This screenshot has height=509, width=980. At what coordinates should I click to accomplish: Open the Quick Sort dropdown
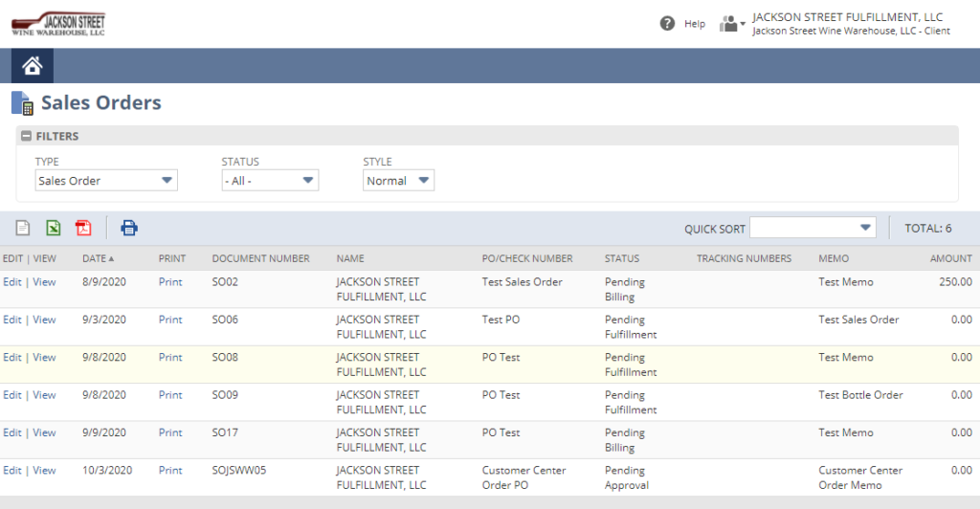coord(813,228)
